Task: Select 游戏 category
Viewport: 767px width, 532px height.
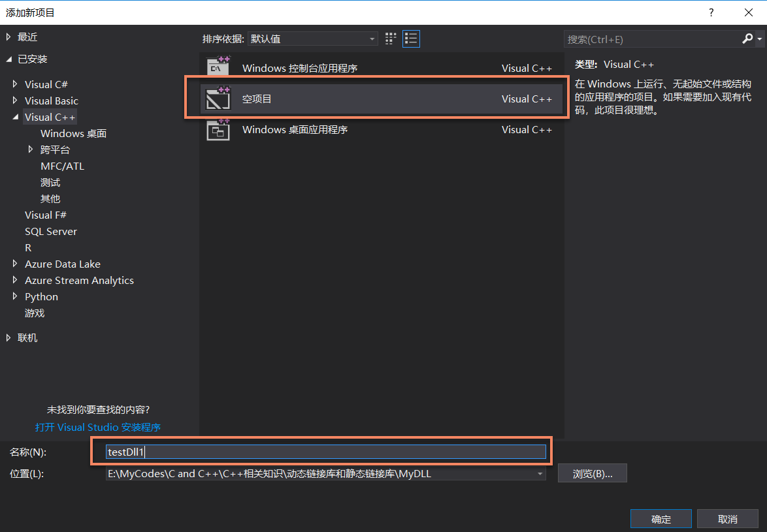Action: coord(35,313)
